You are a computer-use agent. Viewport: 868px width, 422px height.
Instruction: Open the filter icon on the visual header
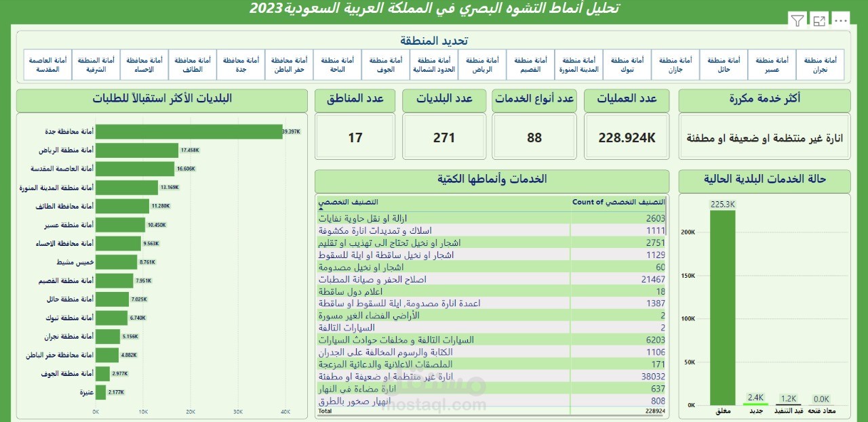click(x=797, y=21)
